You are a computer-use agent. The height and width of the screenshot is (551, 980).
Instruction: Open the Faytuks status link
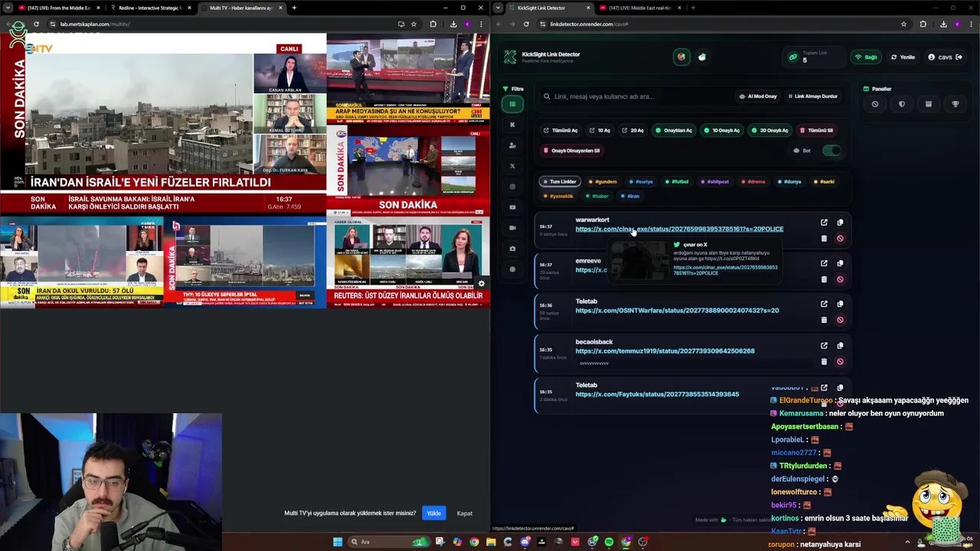point(657,394)
